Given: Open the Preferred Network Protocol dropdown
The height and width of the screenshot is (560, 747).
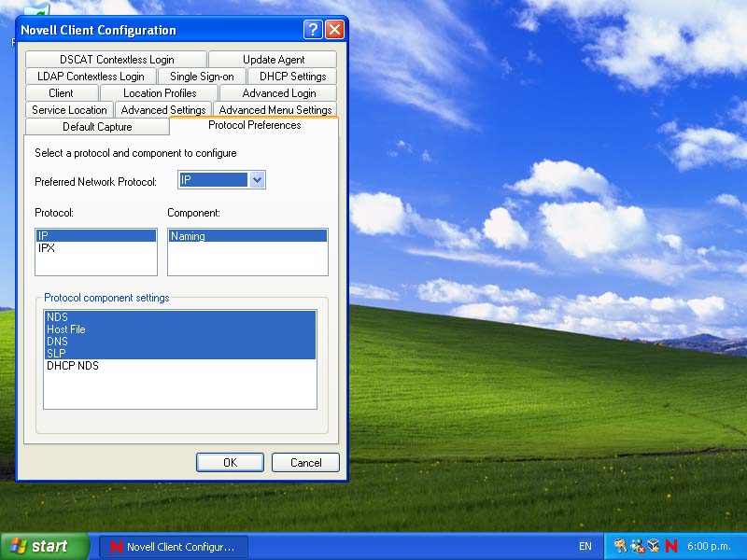Looking at the screenshot, I should coord(258,179).
